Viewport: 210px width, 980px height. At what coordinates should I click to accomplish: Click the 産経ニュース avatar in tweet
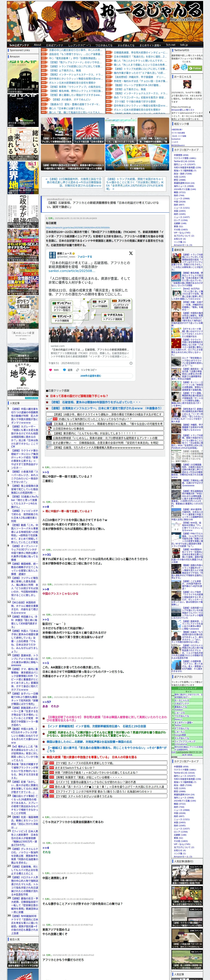[x=53, y=255]
